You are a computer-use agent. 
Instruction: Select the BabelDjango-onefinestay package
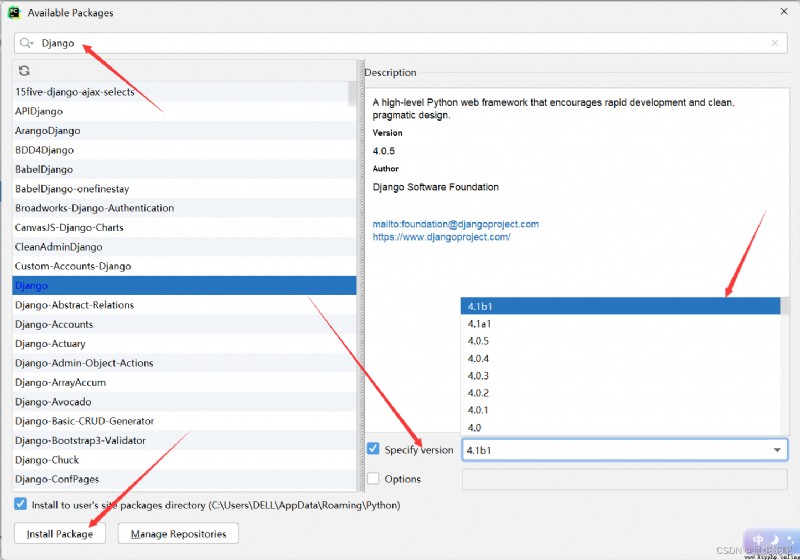pos(184,189)
